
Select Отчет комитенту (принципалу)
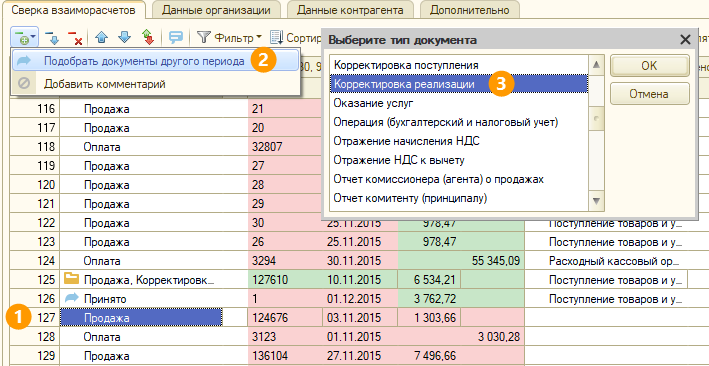tap(458, 198)
